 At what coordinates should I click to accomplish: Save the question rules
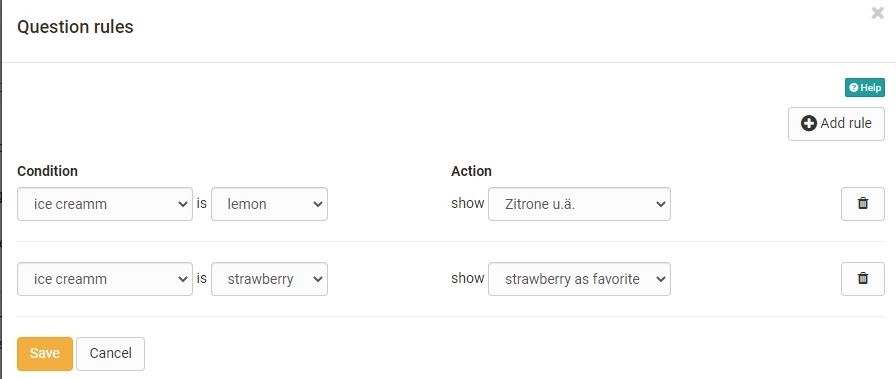click(45, 353)
